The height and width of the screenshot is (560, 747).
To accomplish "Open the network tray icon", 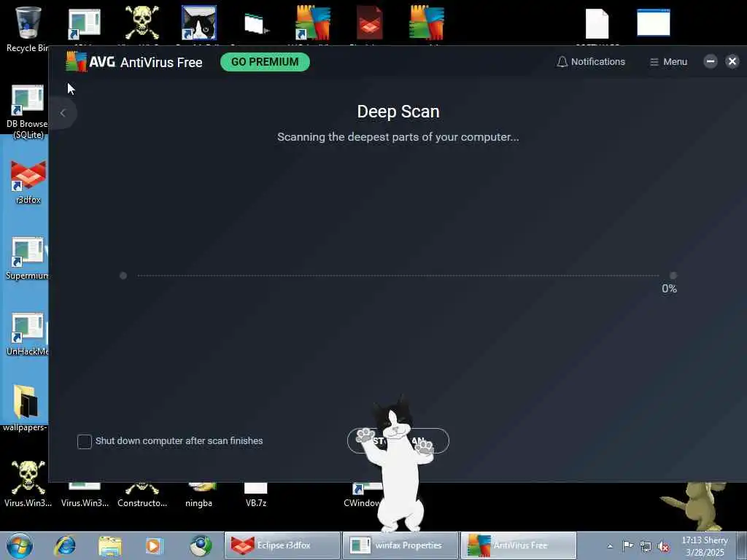I will (646, 545).
